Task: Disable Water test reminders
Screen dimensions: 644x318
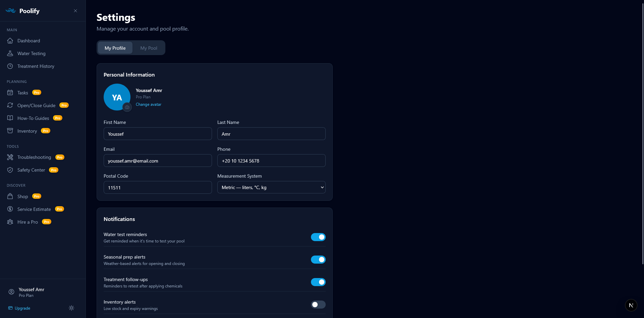Action: (x=318, y=237)
